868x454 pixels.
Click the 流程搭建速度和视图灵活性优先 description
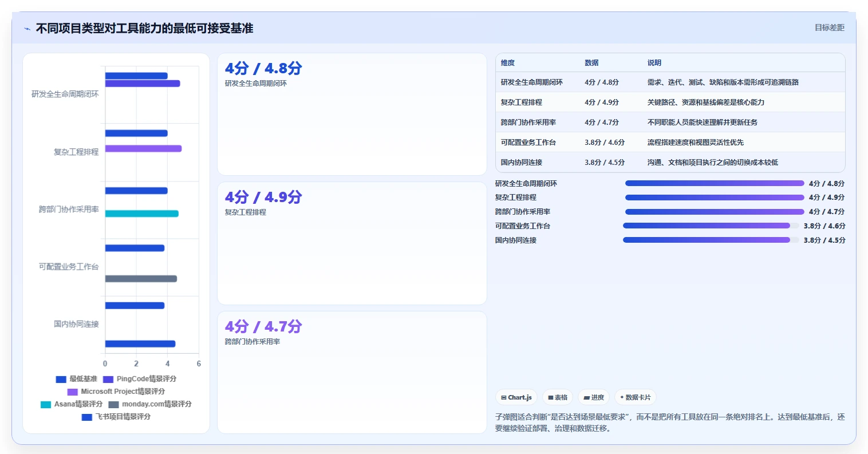(x=696, y=143)
